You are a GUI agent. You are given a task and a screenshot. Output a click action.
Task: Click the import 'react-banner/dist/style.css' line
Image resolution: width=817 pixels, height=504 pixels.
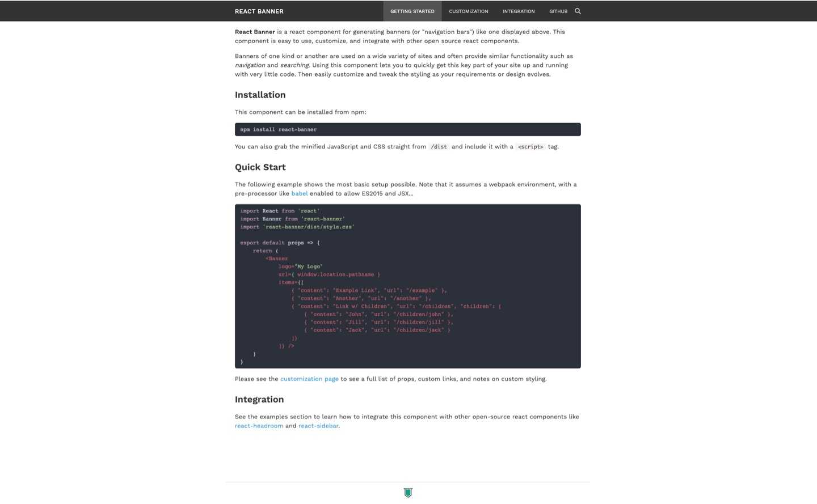click(x=297, y=227)
